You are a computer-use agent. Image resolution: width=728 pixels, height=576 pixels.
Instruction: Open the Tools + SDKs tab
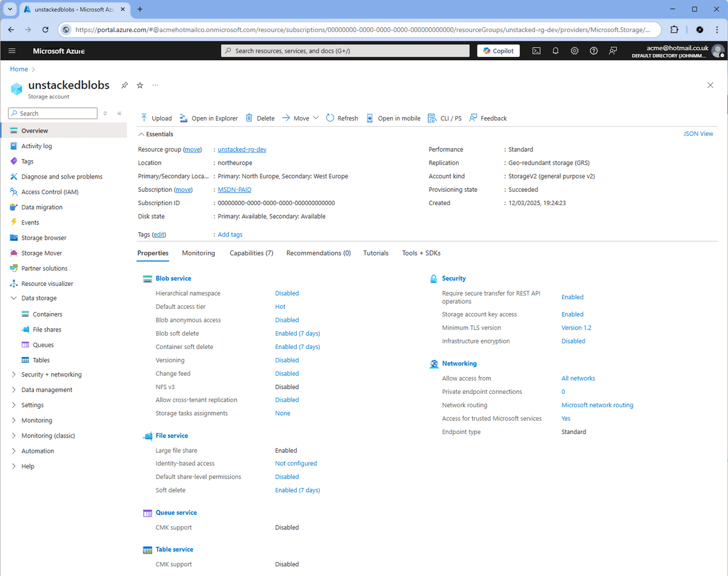pos(421,253)
